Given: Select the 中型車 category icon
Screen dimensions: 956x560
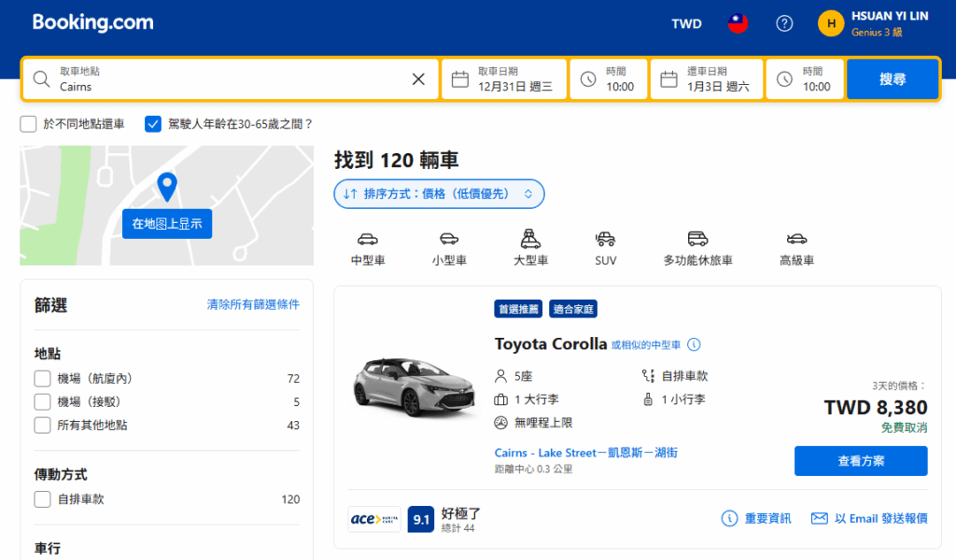Looking at the screenshot, I should (x=368, y=245).
